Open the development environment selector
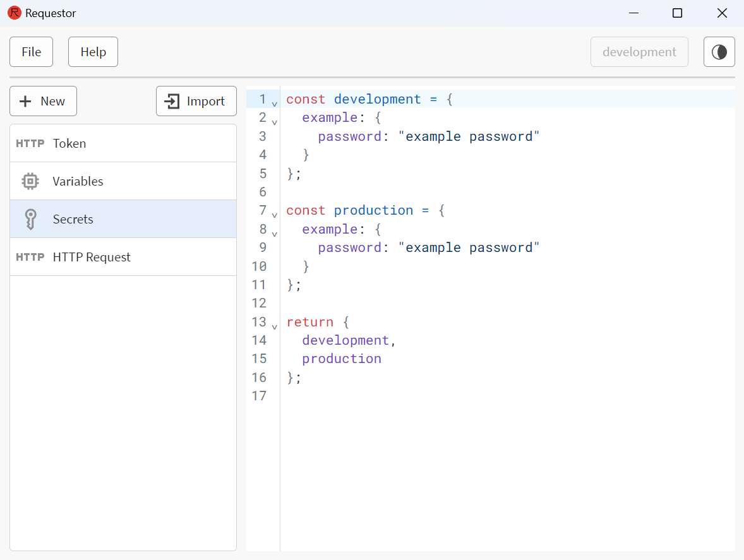The image size is (744, 560). tap(639, 52)
